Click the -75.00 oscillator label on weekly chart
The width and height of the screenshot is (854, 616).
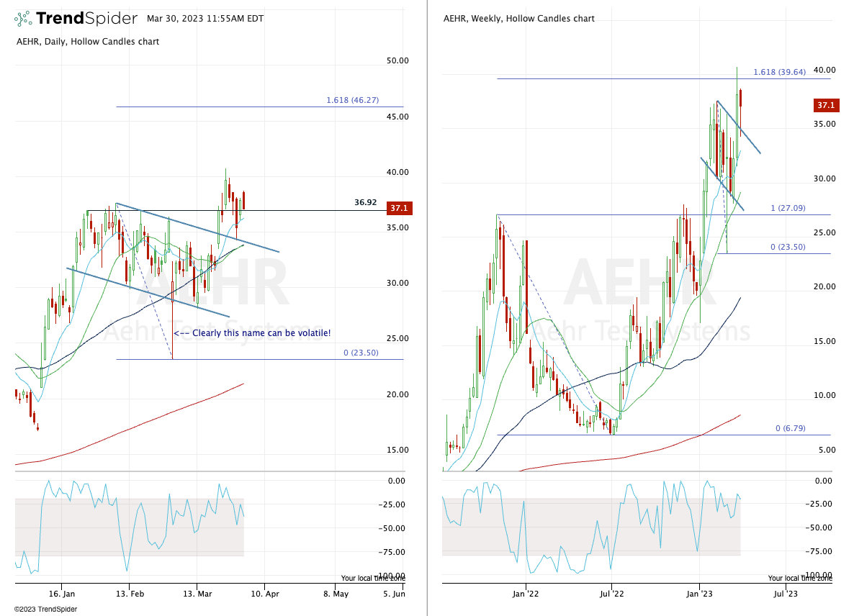(819, 551)
